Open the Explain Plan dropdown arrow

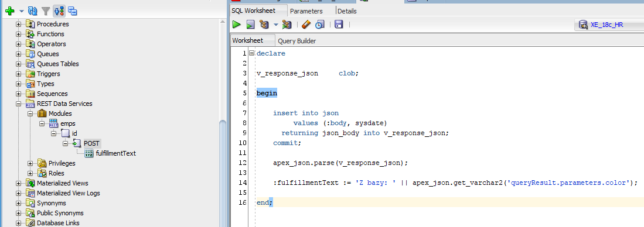point(276,25)
